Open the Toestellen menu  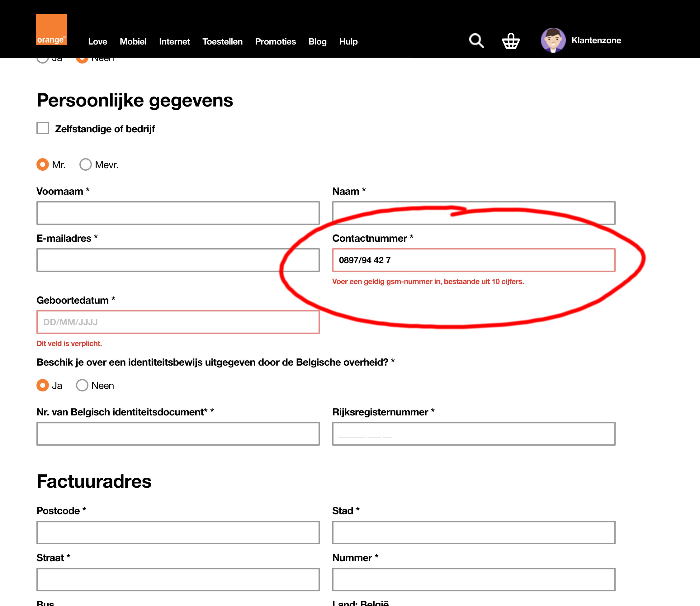(223, 42)
